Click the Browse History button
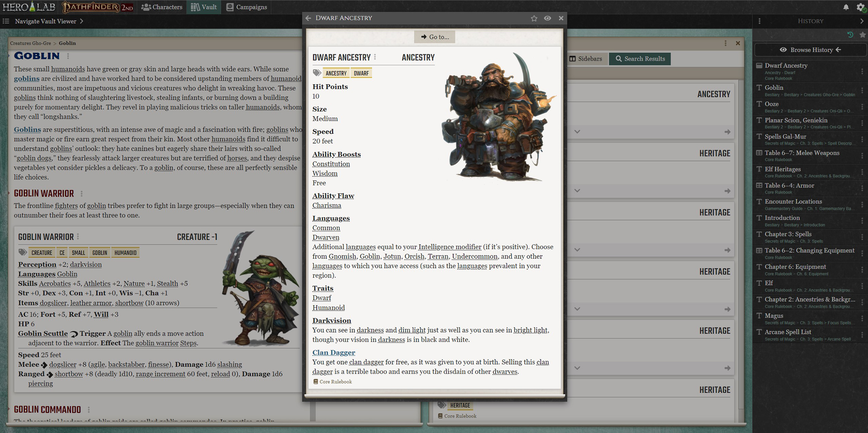The image size is (868, 433). click(810, 50)
